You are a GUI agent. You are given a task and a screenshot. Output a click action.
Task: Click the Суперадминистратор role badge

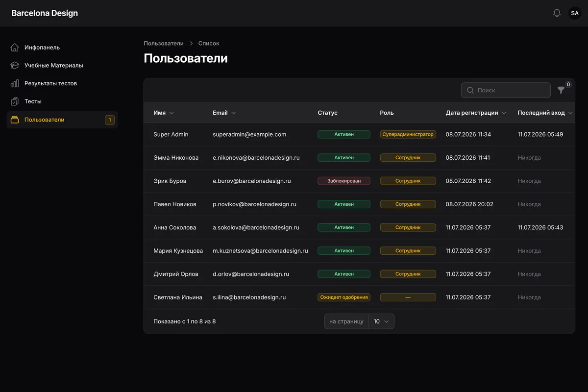[408, 134]
